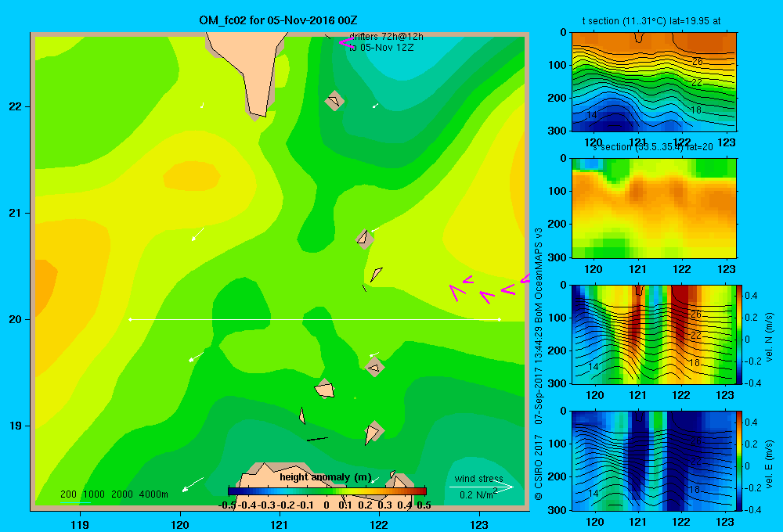The height and width of the screenshot is (532, 783).
Task: Click the 26 isotherm label in temperature section
Action: (x=698, y=61)
